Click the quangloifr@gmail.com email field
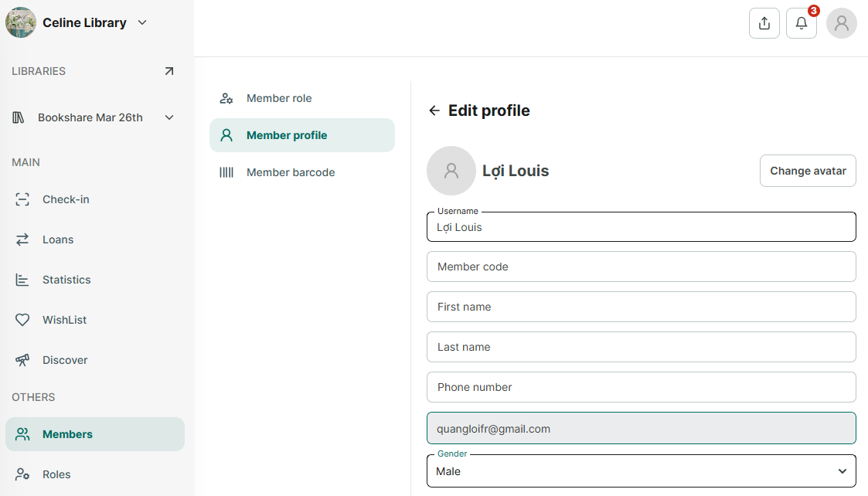 coord(641,429)
